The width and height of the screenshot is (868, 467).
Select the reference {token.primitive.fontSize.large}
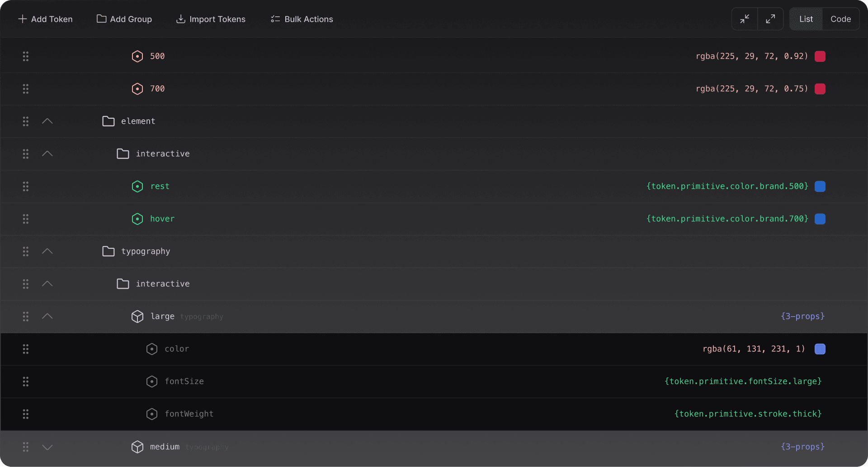pyautogui.click(x=743, y=382)
